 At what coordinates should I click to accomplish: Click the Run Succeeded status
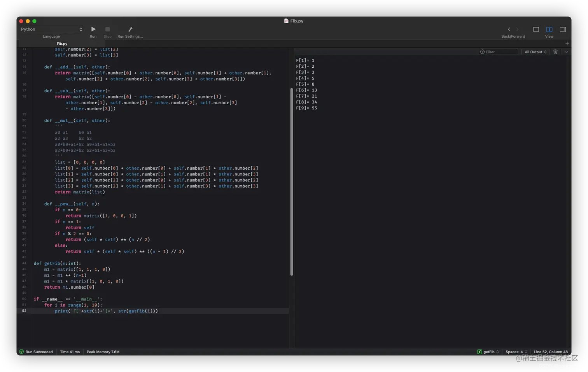pos(39,352)
